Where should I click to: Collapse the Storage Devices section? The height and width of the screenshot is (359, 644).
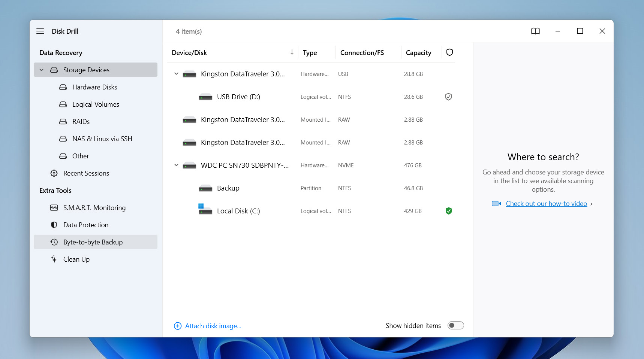click(x=42, y=70)
